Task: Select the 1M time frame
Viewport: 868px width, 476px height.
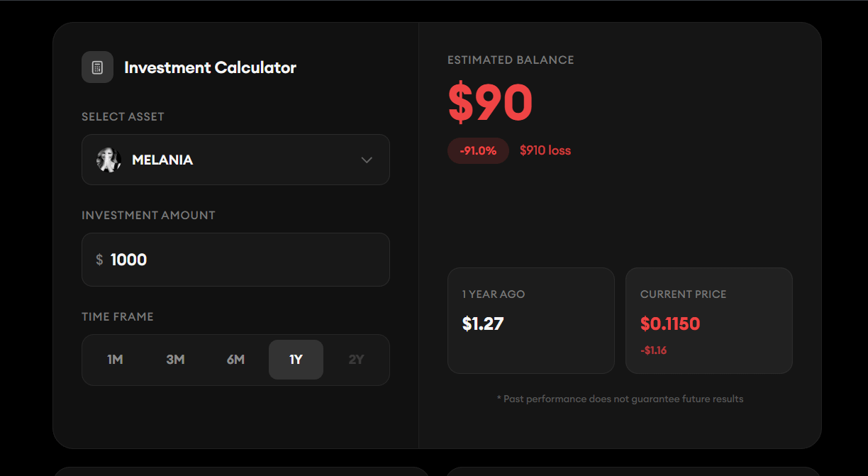Action: tap(115, 360)
